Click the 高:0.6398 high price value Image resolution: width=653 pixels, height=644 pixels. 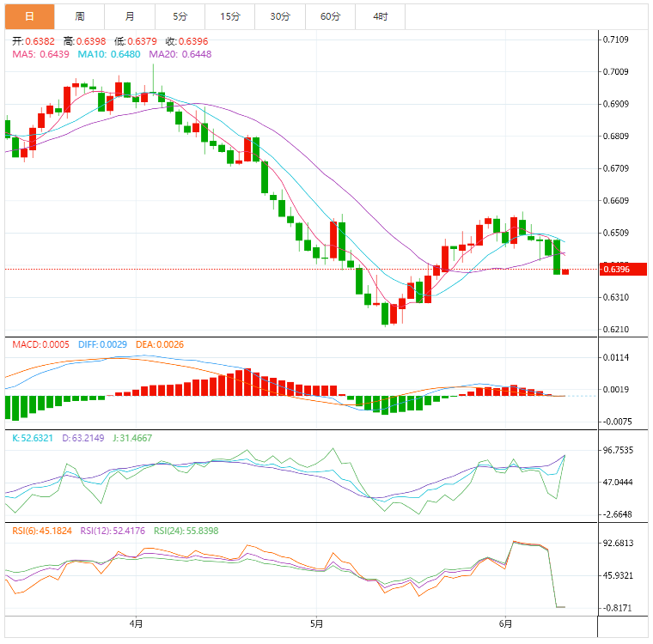(x=84, y=41)
